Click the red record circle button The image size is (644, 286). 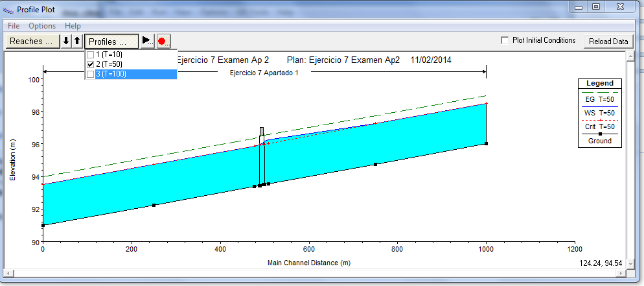click(162, 42)
